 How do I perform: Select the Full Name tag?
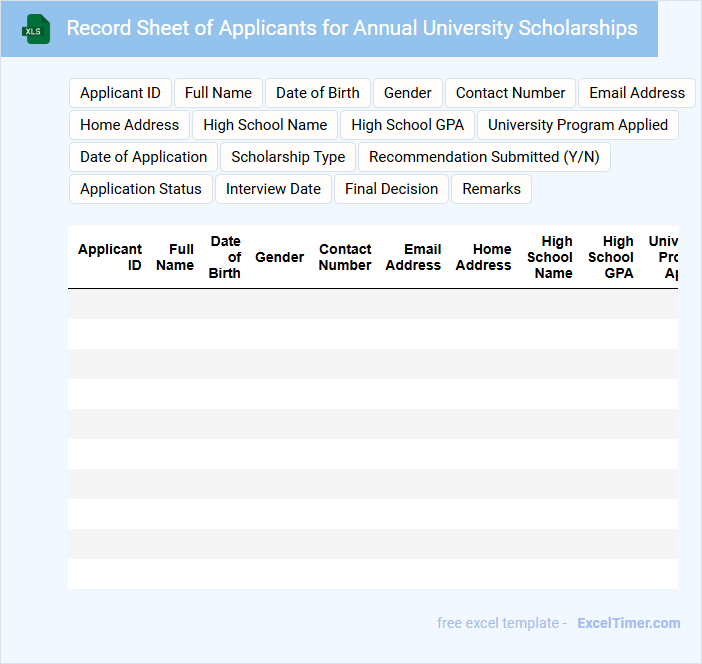coord(218,93)
